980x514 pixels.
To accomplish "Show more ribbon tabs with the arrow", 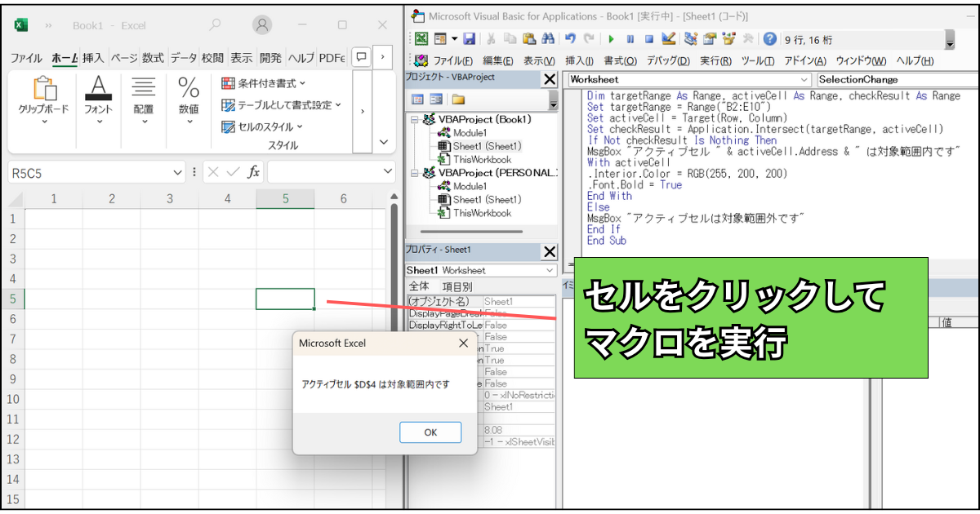I will 383,57.
